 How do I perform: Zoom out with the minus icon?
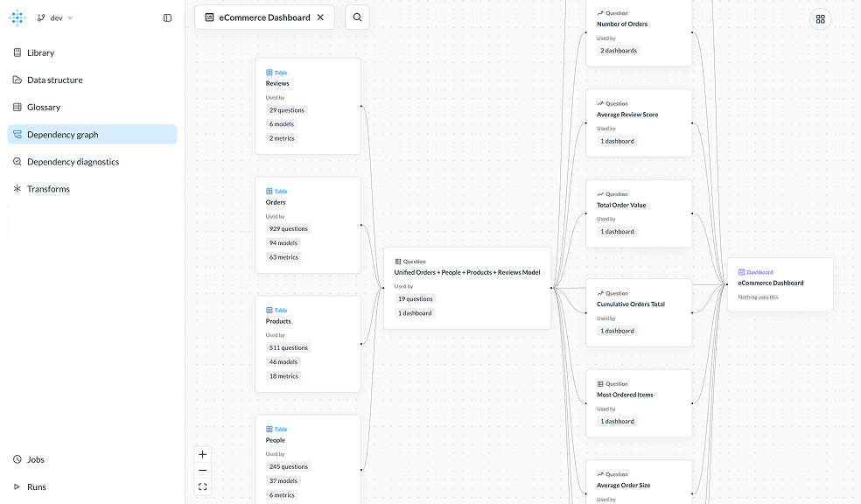click(x=202, y=470)
